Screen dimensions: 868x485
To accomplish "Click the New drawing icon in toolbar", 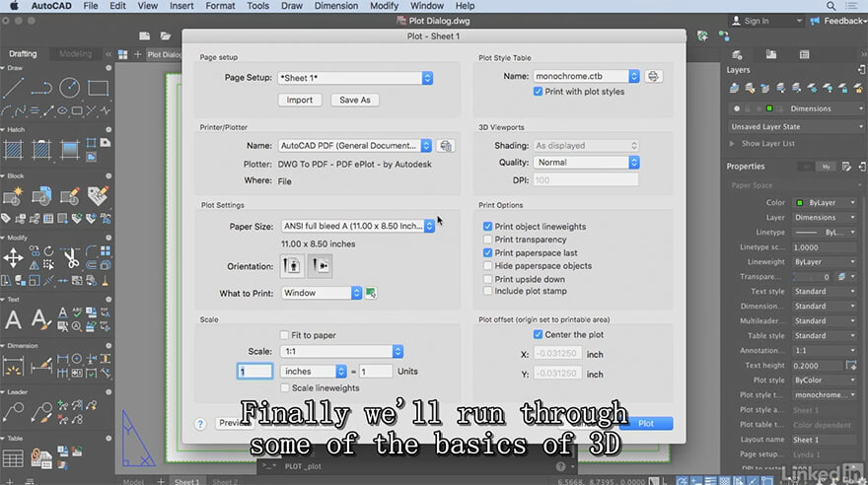I will 144,35.
